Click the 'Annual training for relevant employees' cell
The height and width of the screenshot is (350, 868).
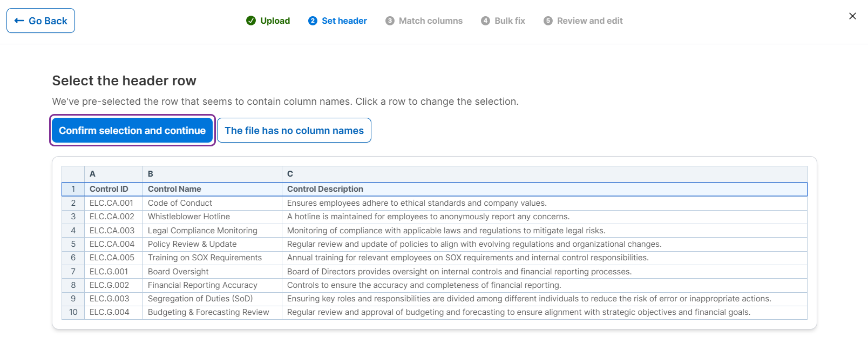click(545, 258)
